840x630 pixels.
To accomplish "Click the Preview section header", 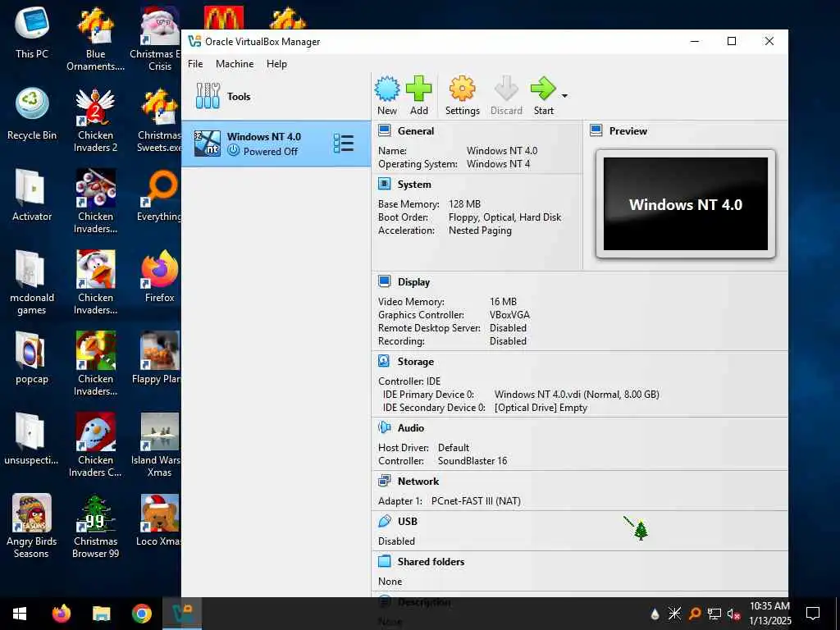I will pyautogui.click(x=628, y=130).
